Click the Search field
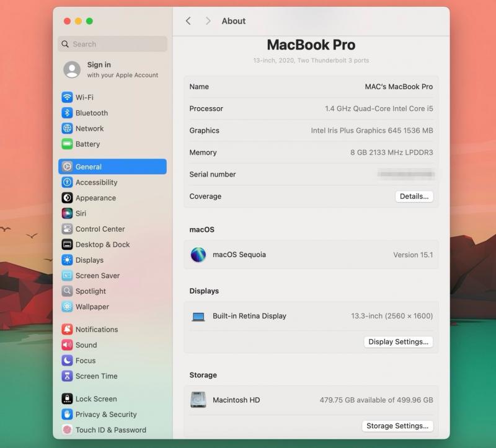 point(113,44)
